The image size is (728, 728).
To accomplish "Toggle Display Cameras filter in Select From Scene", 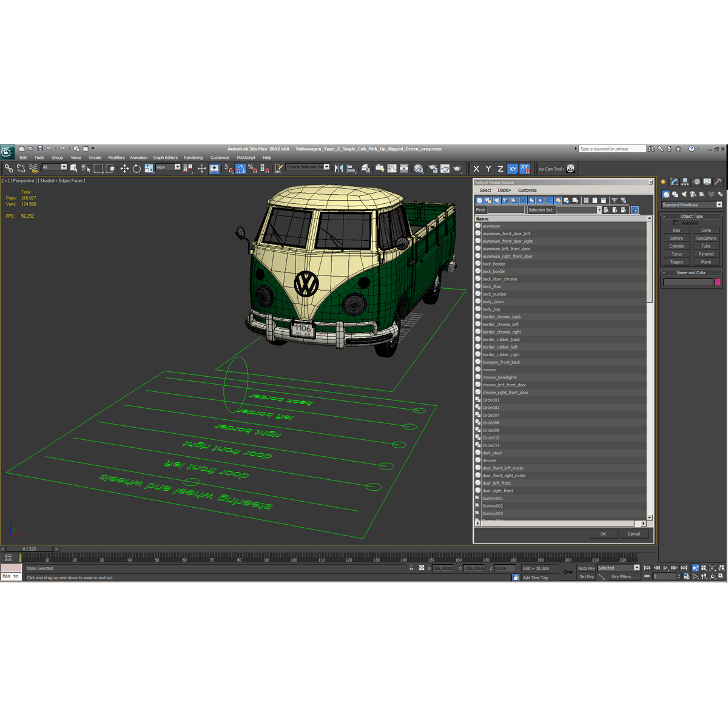I will pos(505,200).
